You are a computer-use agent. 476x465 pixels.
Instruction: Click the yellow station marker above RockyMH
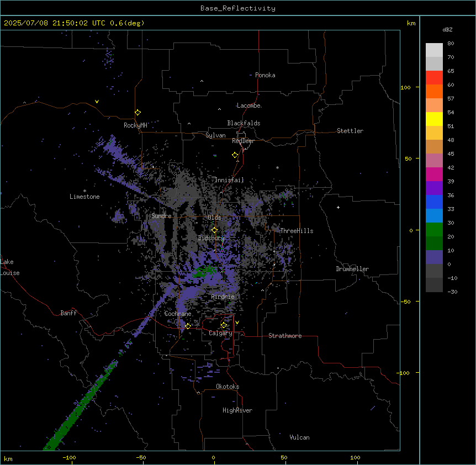137,112
